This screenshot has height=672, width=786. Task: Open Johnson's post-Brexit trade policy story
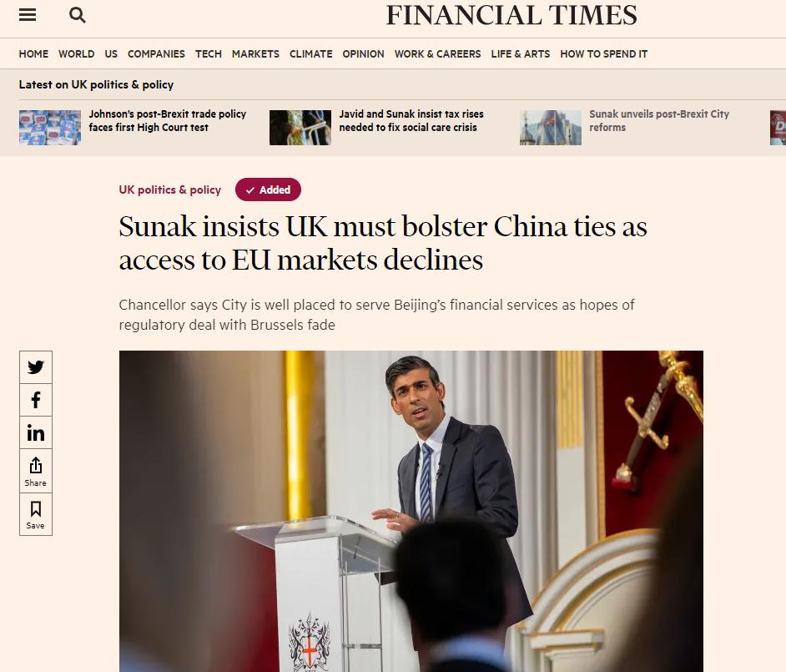pos(168,120)
